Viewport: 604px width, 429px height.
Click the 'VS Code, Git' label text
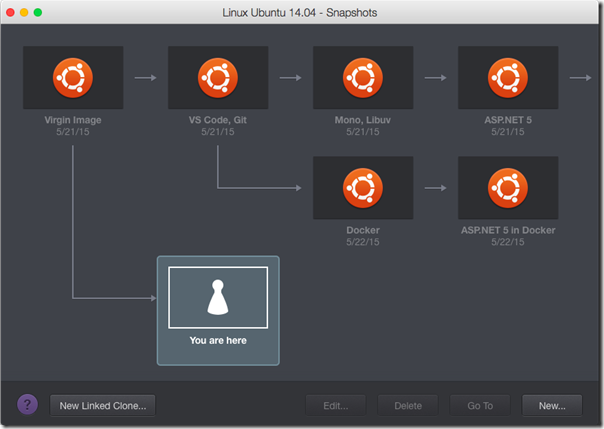click(218, 120)
